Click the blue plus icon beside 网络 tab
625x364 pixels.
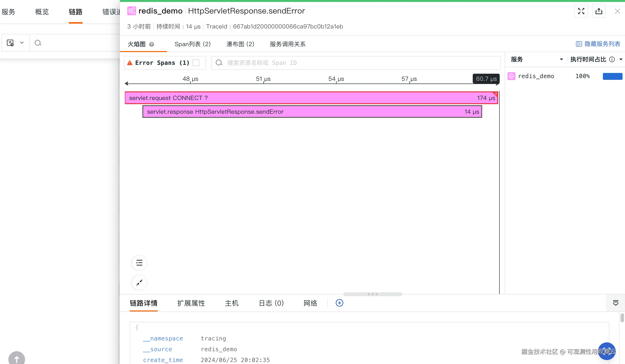click(x=339, y=303)
